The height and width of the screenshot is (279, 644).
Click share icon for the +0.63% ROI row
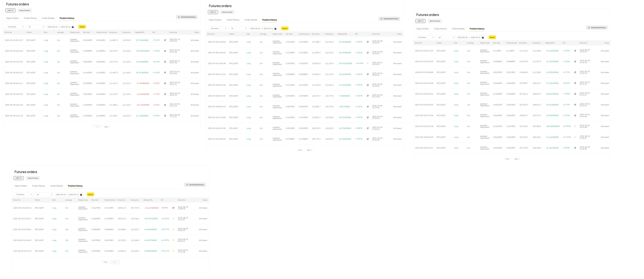(367, 96)
